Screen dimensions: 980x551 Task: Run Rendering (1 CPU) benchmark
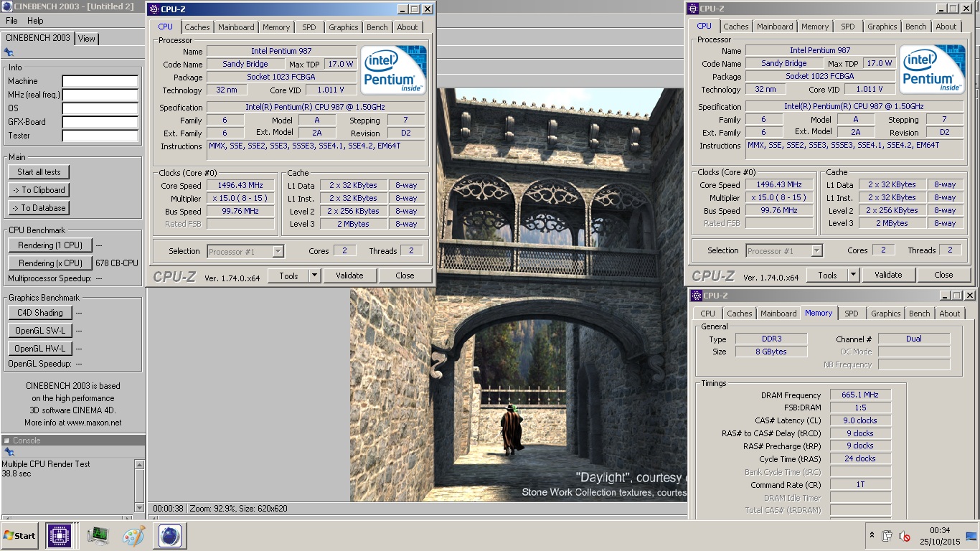tap(50, 245)
